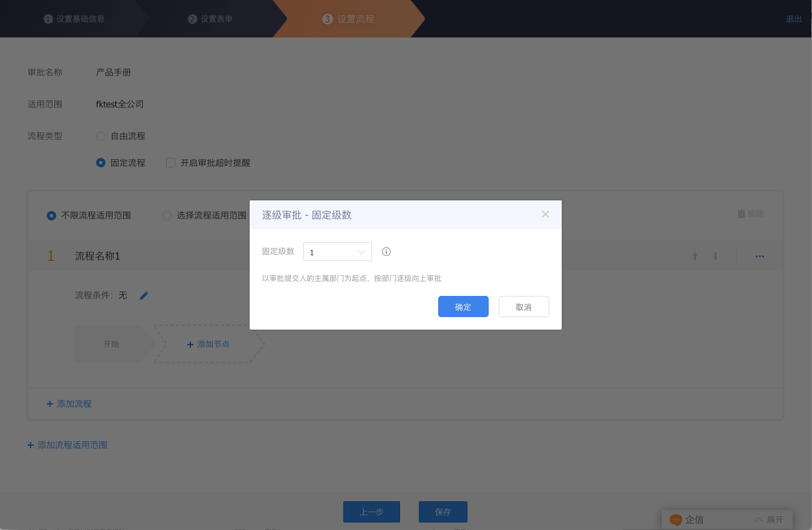The image size is (812, 530).
Task: Click 添加流程适用范围 link
Action: pyautogui.click(x=67, y=445)
